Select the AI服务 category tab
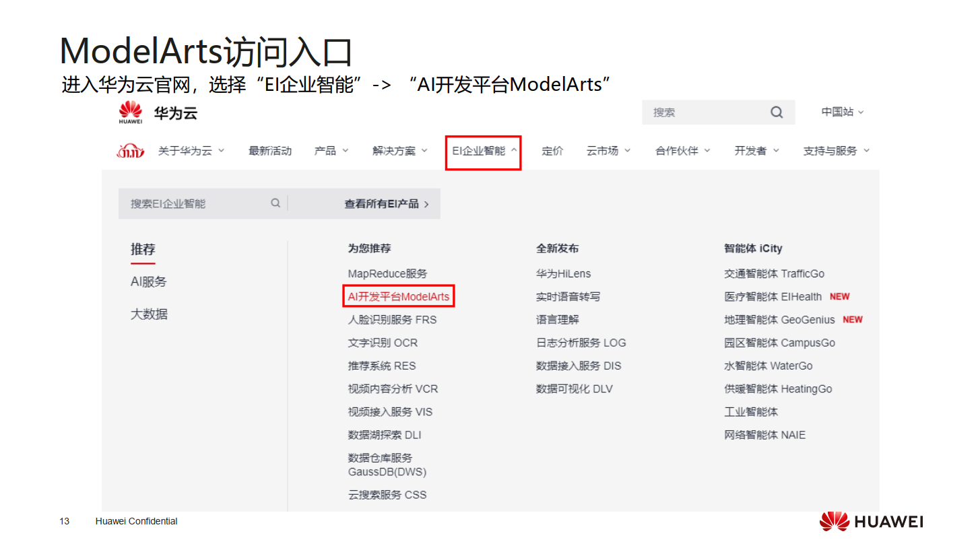This screenshot has width=980, height=550. coord(148,282)
